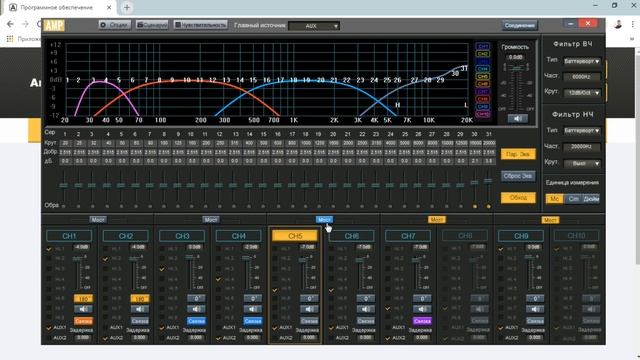Open the Сценарий toolbar button
Viewport: 640px width, 360px height.
coord(152,25)
